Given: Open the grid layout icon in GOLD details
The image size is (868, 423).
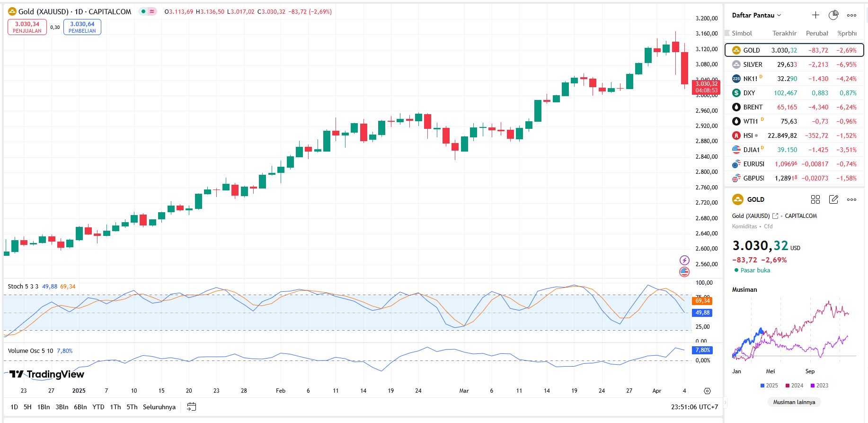Looking at the screenshot, I should [815, 199].
